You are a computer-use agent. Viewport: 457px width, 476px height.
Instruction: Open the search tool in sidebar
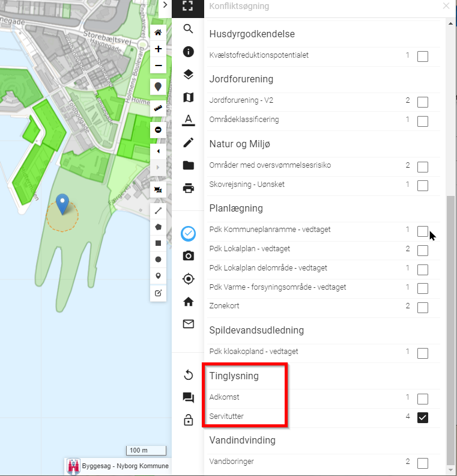click(x=188, y=29)
